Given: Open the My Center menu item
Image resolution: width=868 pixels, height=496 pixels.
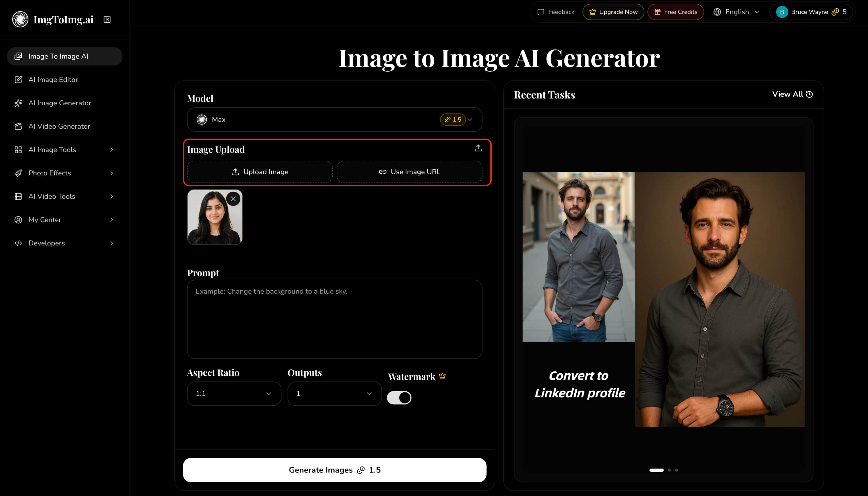Looking at the screenshot, I should (x=65, y=220).
